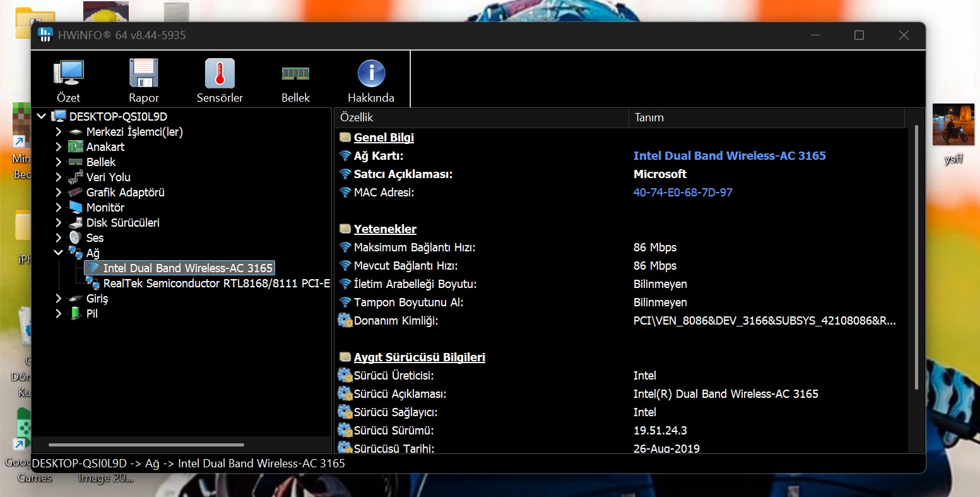This screenshot has width=980, height=497.
Task: Expand the Bellek tree node
Action: click(x=59, y=162)
